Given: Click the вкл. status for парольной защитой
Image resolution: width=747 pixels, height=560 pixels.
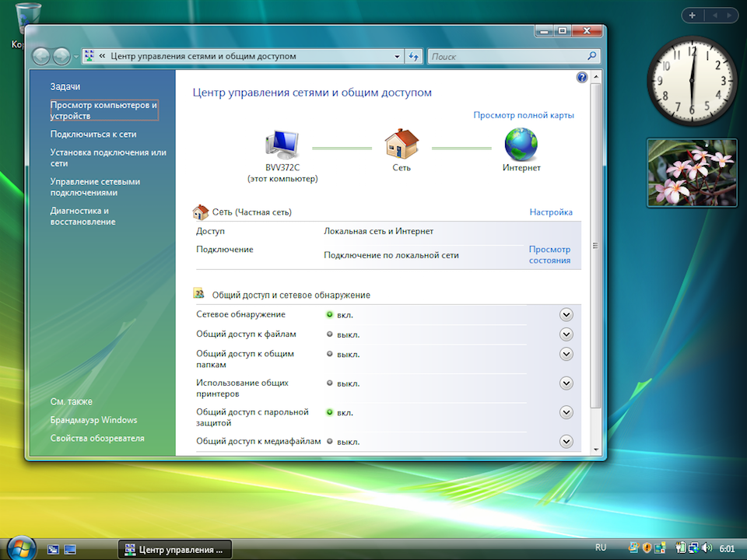Looking at the screenshot, I should [x=340, y=412].
